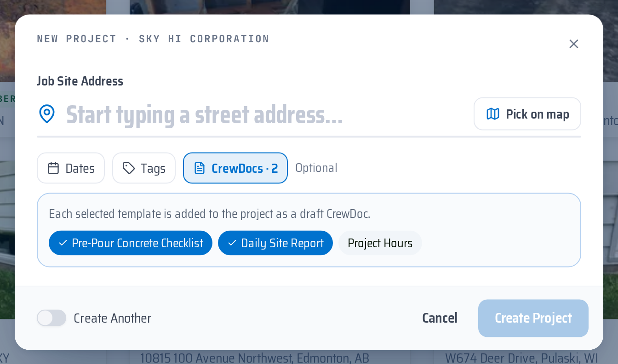Screen dimensions: 618x364
Task: Deselect Daily Site Report template
Action: click(275, 243)
